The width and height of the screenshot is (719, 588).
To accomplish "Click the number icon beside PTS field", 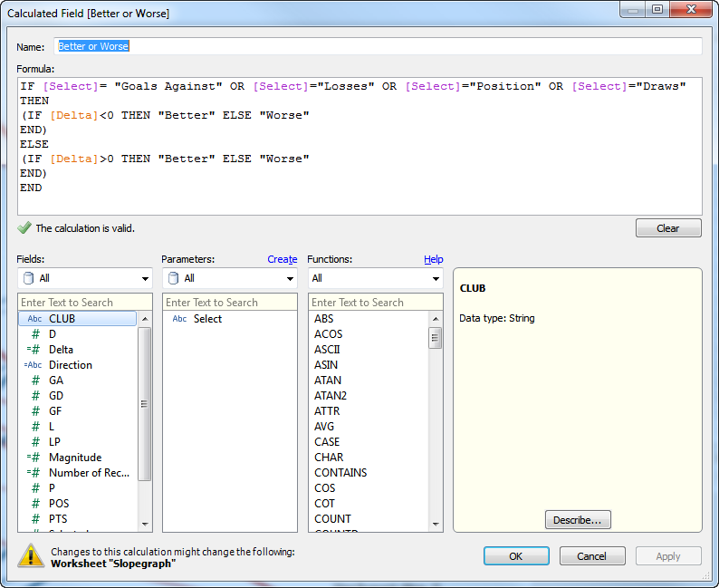I will click(x=35, y=519).
